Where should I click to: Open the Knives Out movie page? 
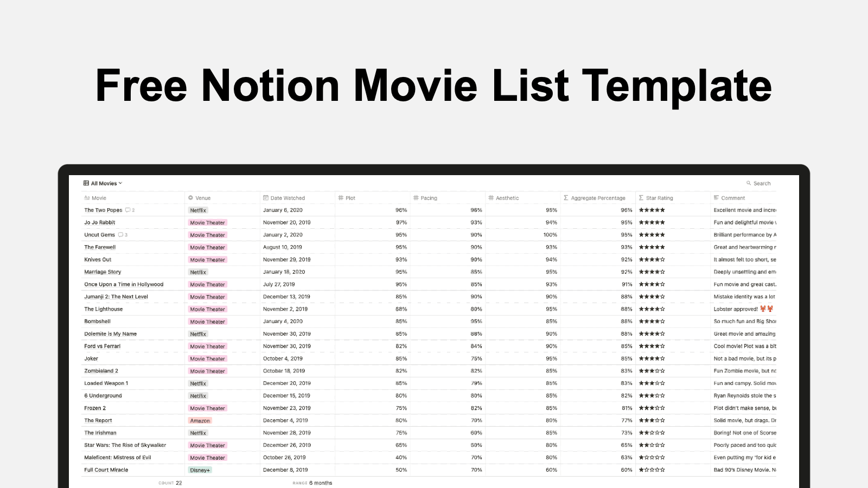click(98, 260)
